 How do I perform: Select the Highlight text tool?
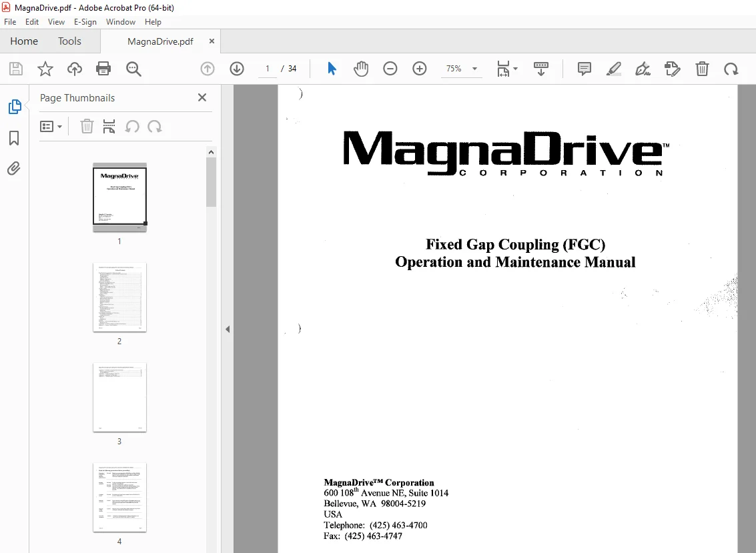click(x=613, y=69)
